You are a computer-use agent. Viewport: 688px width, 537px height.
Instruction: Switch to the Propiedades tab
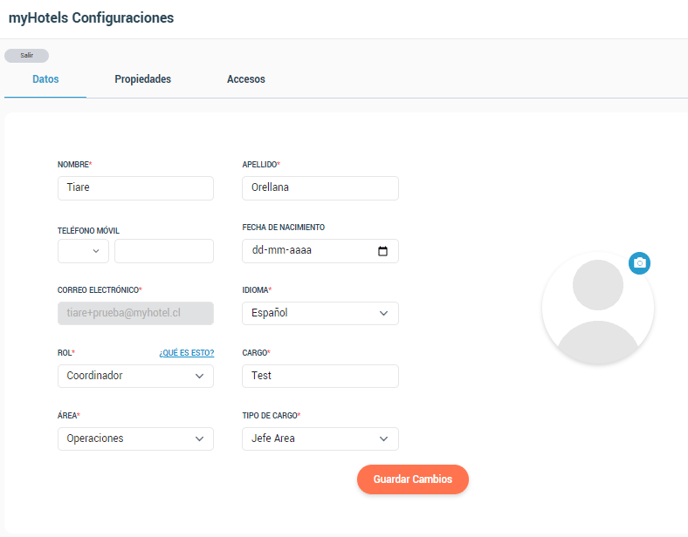point(143,79)
